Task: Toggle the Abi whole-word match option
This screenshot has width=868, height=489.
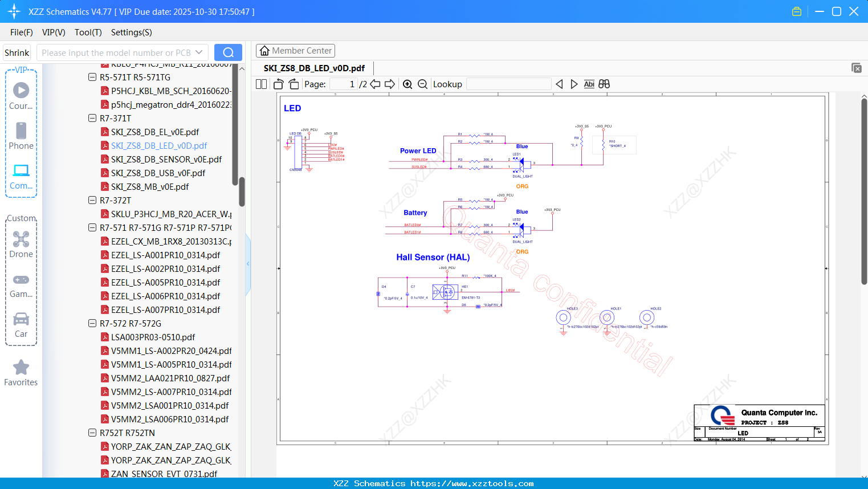Action: click(589, 84)
